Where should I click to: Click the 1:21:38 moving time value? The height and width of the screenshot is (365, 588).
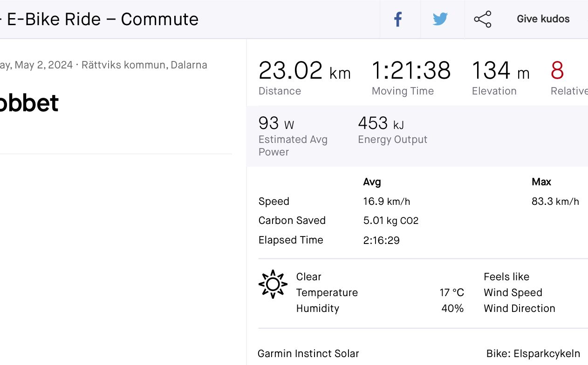tap(411, 71)
